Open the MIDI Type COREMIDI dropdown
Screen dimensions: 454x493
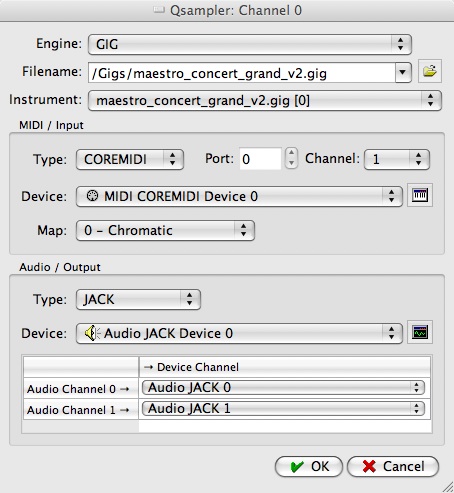coord(130,159)
